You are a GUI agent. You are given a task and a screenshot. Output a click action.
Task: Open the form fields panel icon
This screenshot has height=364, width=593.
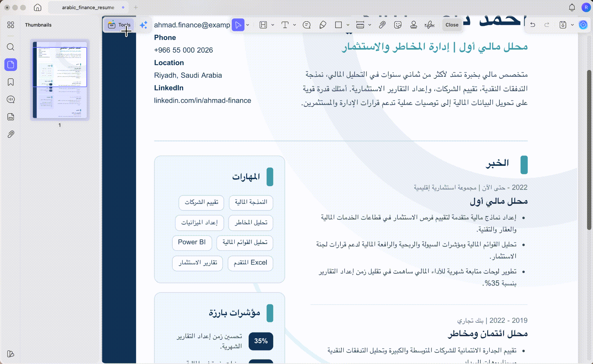pyautogui.click(x=11, y=117)
